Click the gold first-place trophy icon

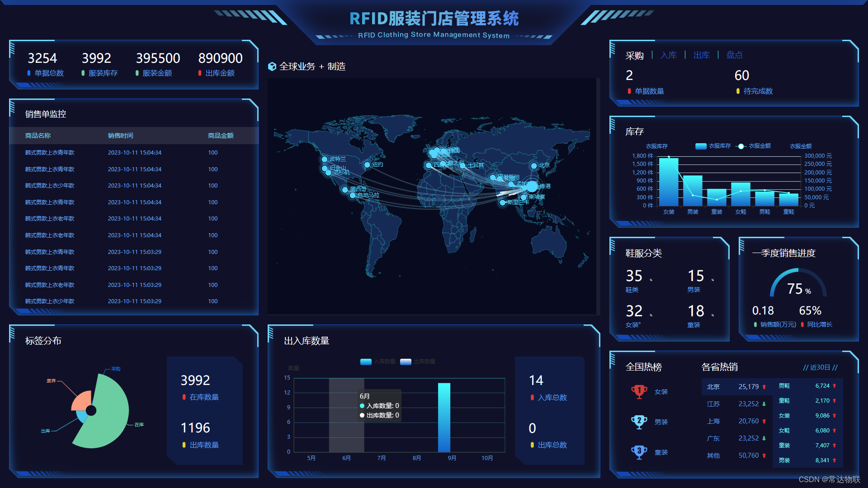[x=639, y=391]
